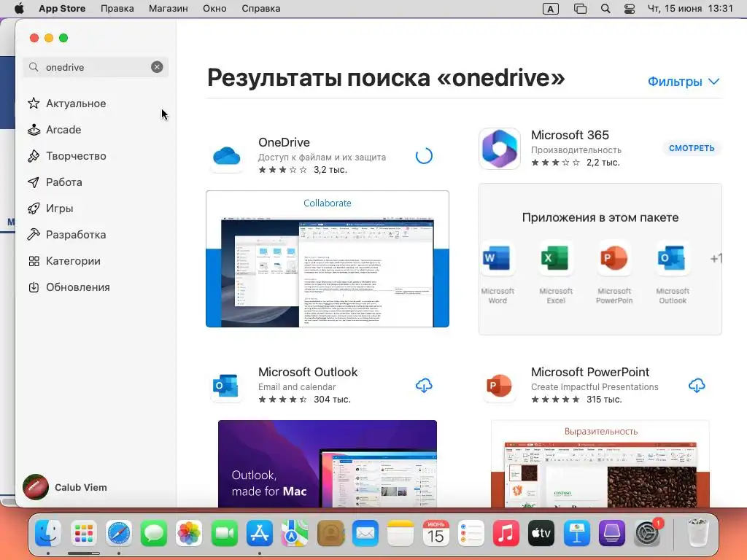This screenshot has width=747, height=560.
Task: Open Messages from the dock
Action: tap(154, 533)
